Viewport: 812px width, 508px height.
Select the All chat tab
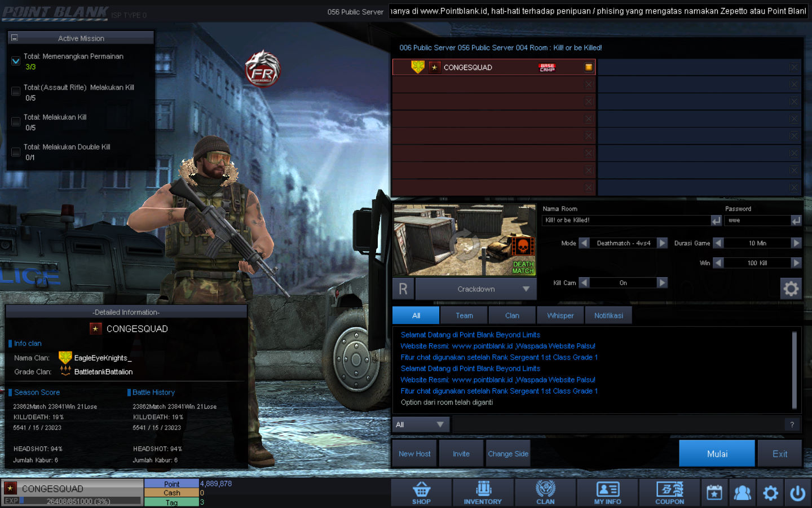416,315
